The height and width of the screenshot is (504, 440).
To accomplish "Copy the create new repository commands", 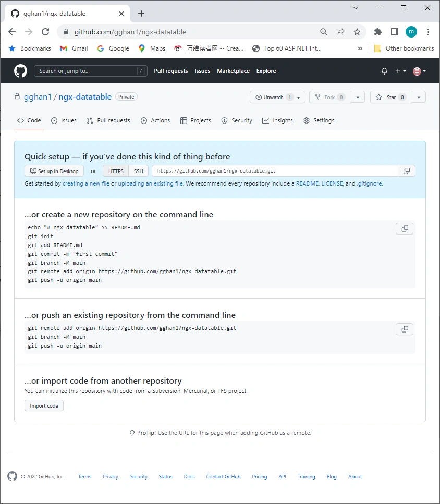I will (x=405, y=228).
